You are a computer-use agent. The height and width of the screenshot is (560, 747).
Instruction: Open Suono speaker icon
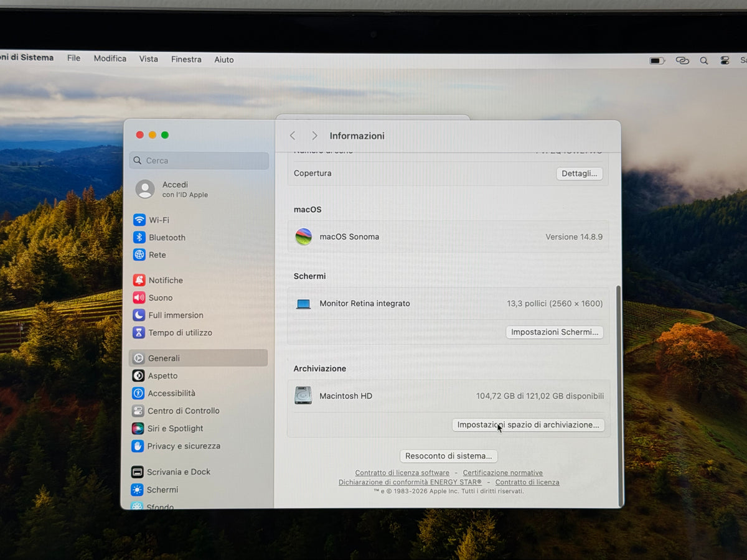(x=139, y=298)
